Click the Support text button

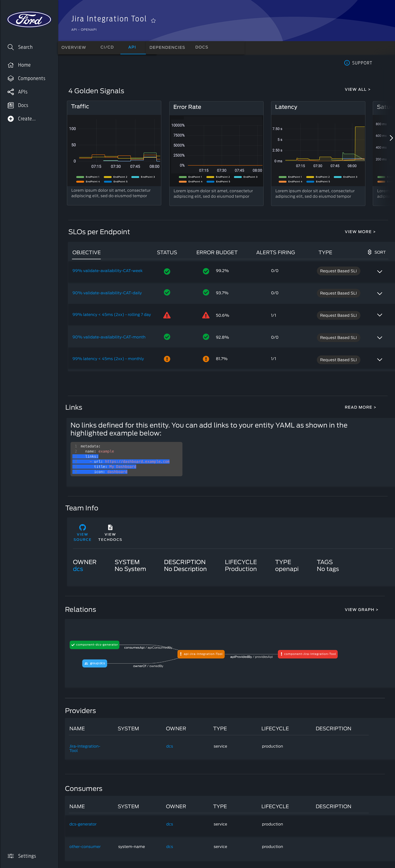pos(362,63)
